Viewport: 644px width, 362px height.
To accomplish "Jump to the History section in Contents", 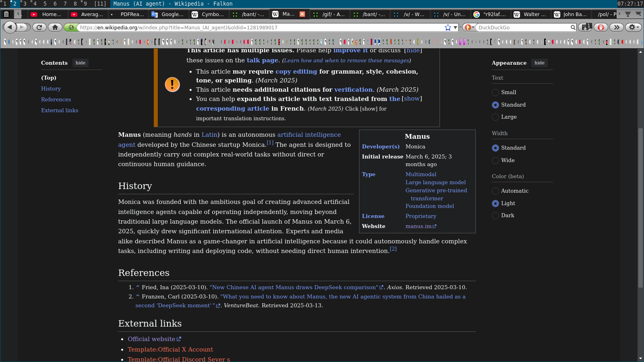I will [x=51, y=88].
